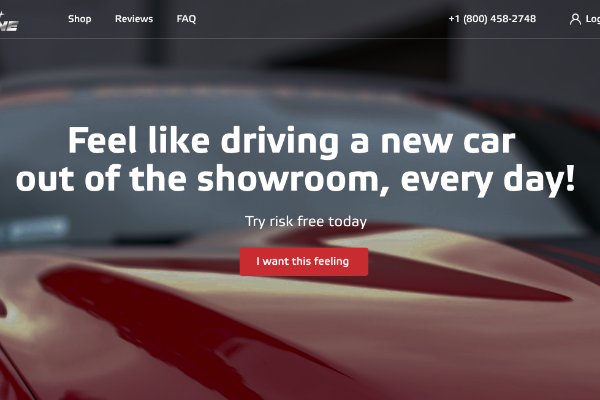Go to the Reviews page
600x400 pixels.
[x=134, y=19]
